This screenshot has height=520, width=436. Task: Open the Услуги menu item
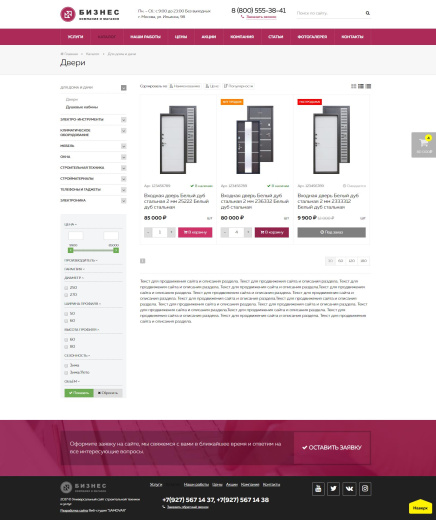coord(75,37)
